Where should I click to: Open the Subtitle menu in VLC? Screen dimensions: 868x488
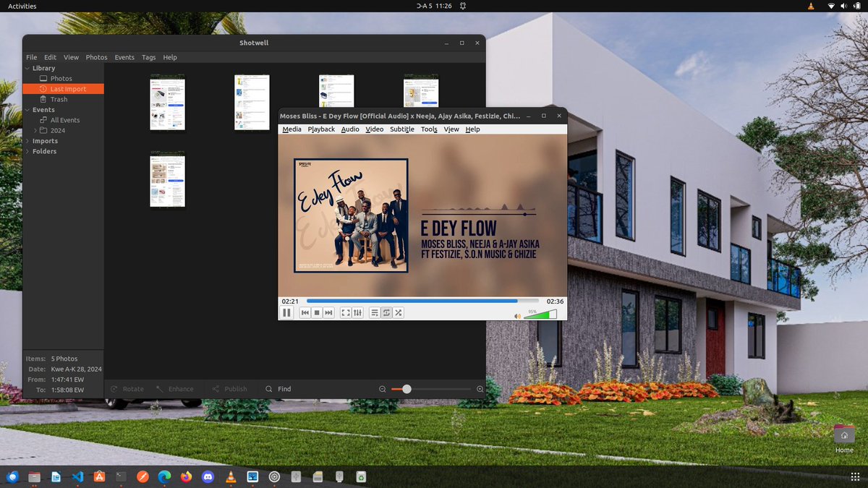[402, 129]
